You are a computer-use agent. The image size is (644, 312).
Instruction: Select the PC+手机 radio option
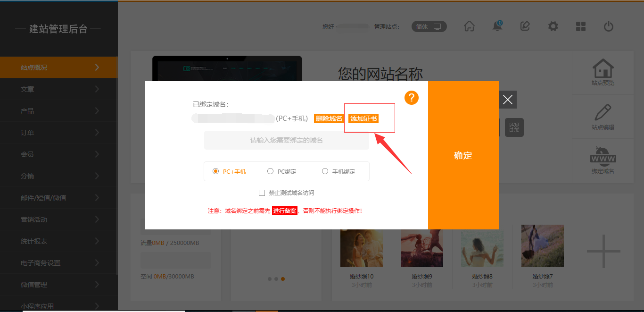pyautogui.click(x=216, y=171)
